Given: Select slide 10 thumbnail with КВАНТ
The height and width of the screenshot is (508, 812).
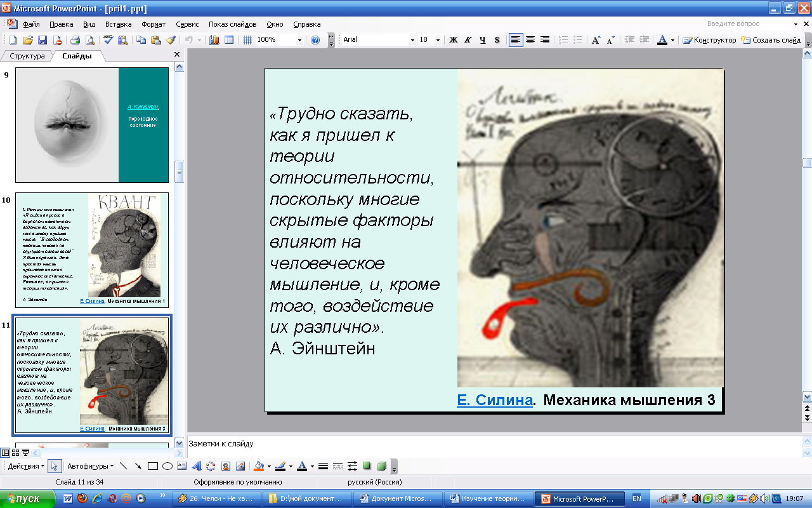Looking at the screenshot, I should pos(92,250).
